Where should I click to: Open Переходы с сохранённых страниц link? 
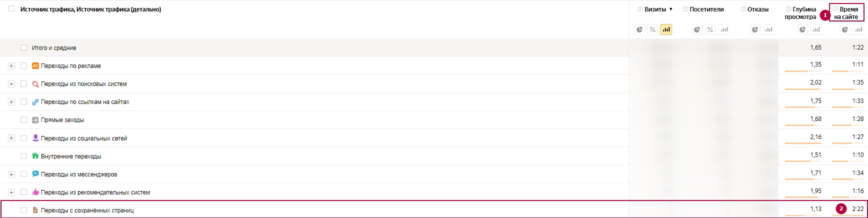click(87, 210)
